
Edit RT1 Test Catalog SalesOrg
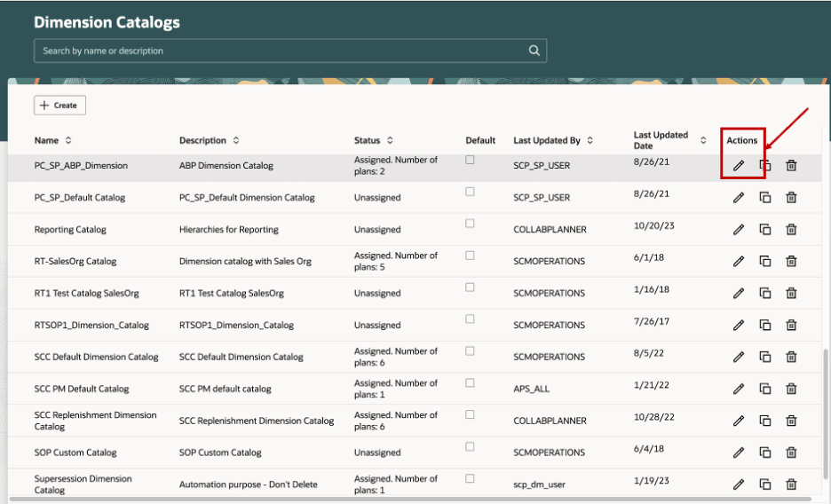(x=739, y=293)
